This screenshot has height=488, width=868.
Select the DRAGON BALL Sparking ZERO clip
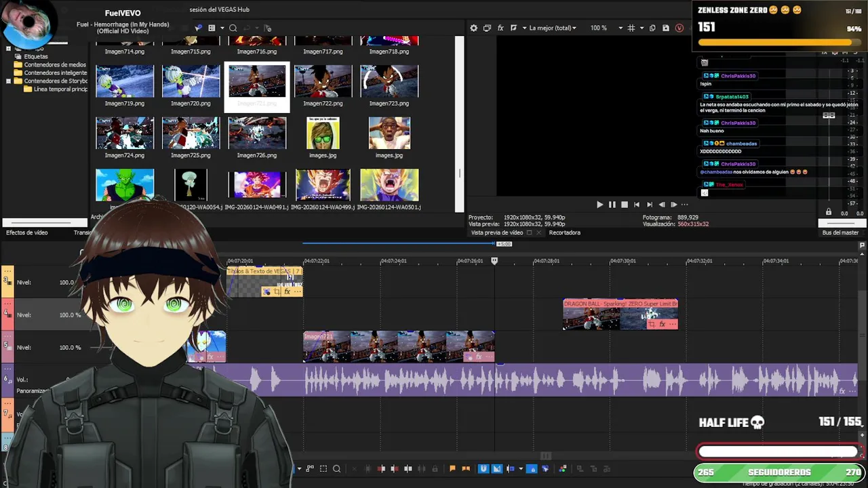(x=620, y=314)
